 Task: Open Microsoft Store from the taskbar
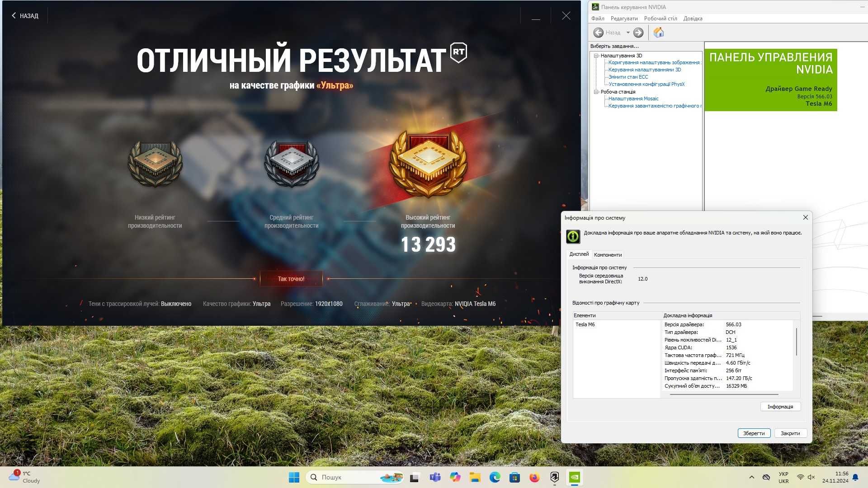click(x=514, y=477)
